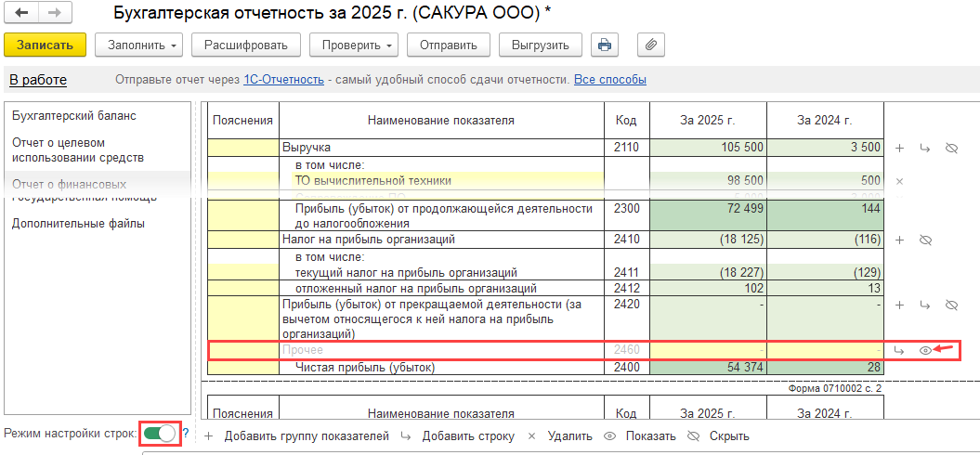Open the Дополнительные файлы section

click(x=78, y=224)
